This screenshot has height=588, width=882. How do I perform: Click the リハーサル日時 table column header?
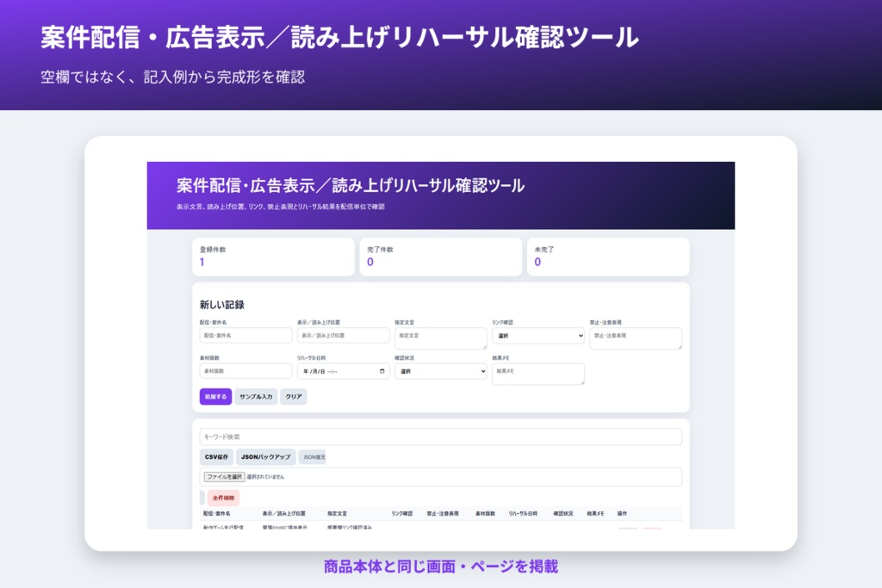pos(523,513)
